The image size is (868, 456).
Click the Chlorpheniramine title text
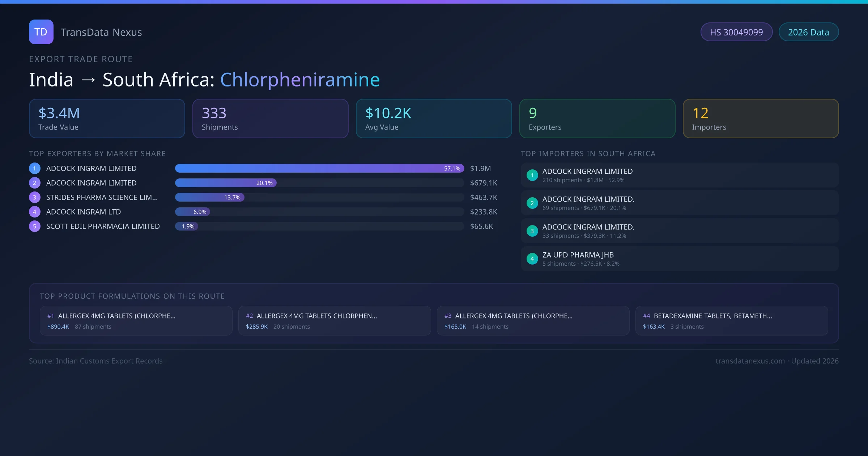[300, 80]
